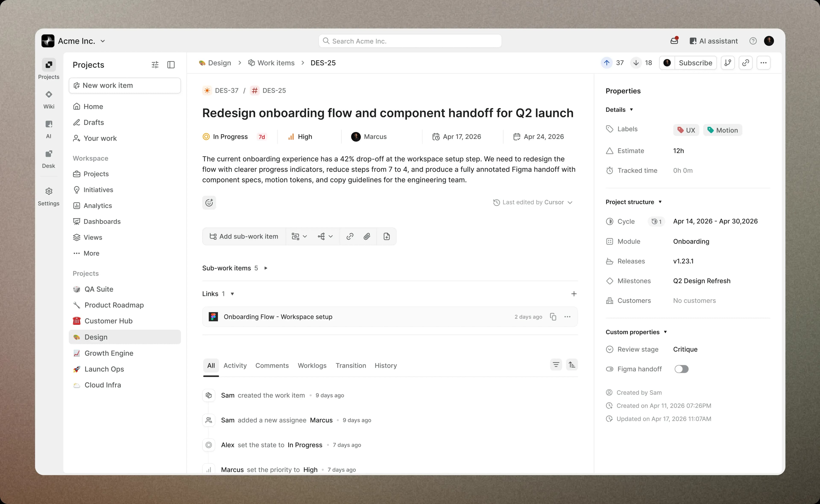Click Add sub-work item button
This screenshot has height=504, width=820.
tap(244, 236)
